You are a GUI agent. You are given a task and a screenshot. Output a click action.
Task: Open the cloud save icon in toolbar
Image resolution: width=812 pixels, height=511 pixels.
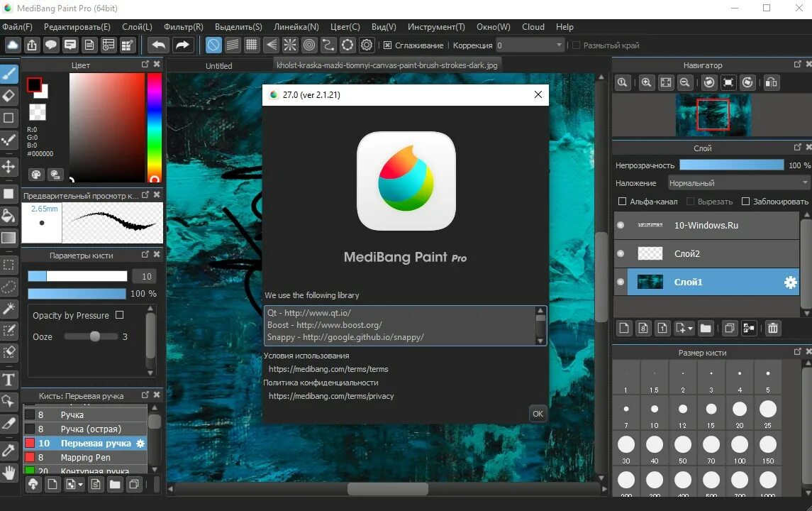point(13,45)
